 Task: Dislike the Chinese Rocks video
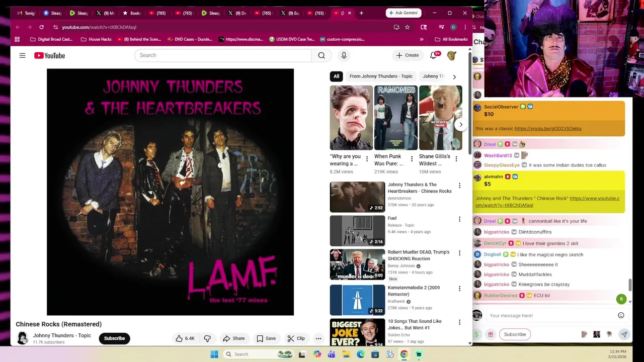coord(207,338)
